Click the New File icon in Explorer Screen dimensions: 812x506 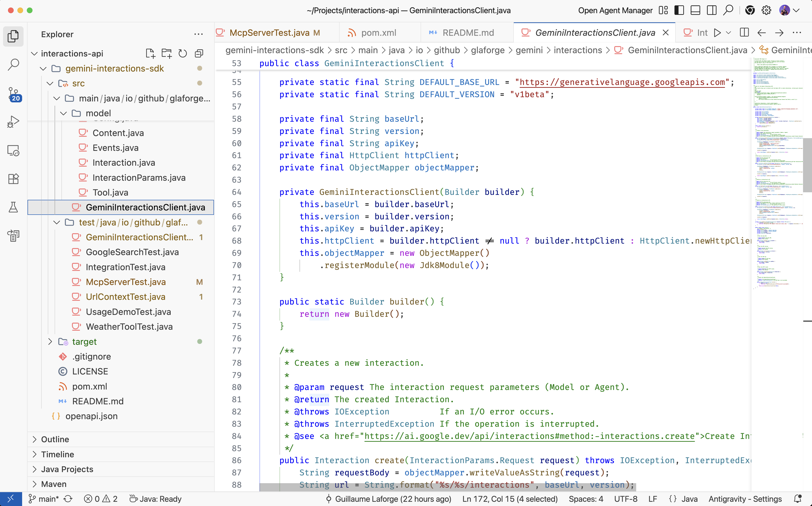tap(150, 54)
